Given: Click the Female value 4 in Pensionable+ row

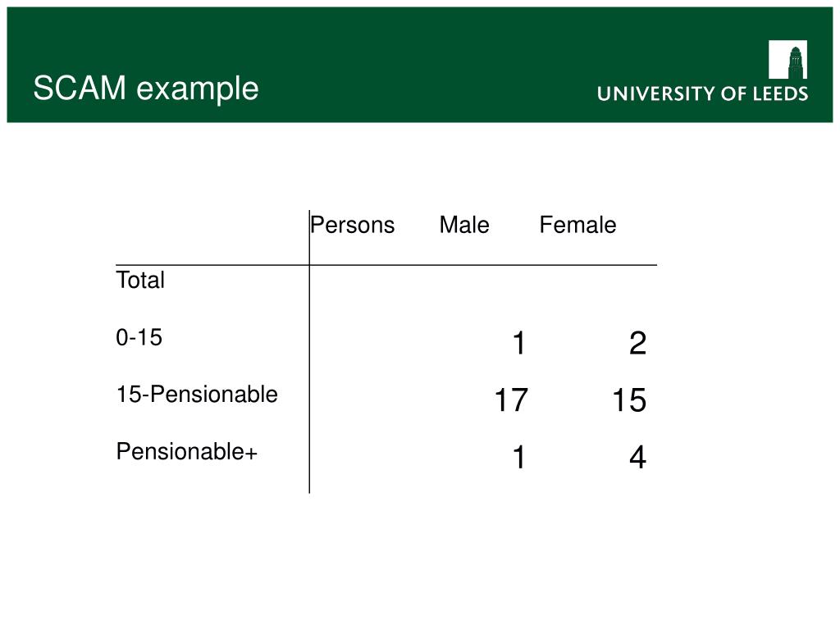Looking at the screenshot, I should [637, 458].
